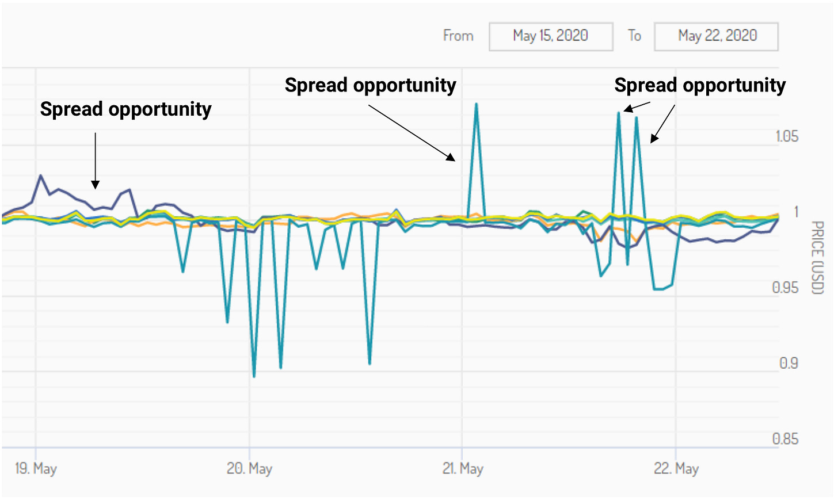Select the 21. May x-axis label
The width and height of the screenshot is (838, 504).
pos(463,468)
